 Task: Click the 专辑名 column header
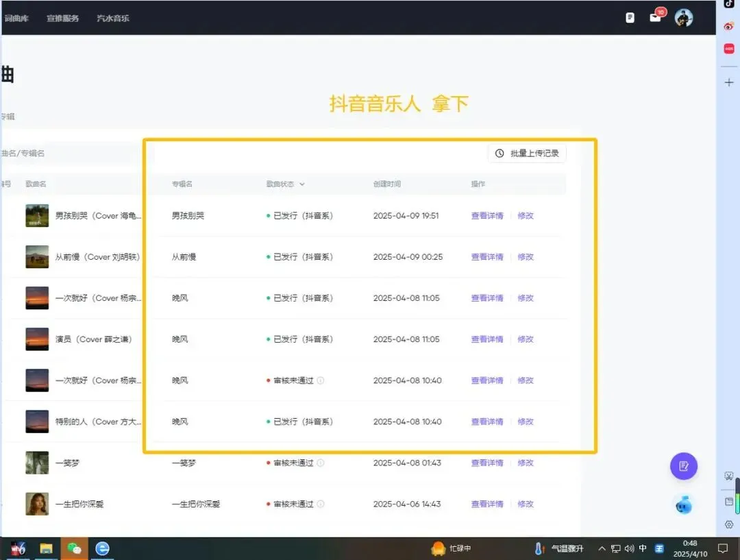point(182,184)
